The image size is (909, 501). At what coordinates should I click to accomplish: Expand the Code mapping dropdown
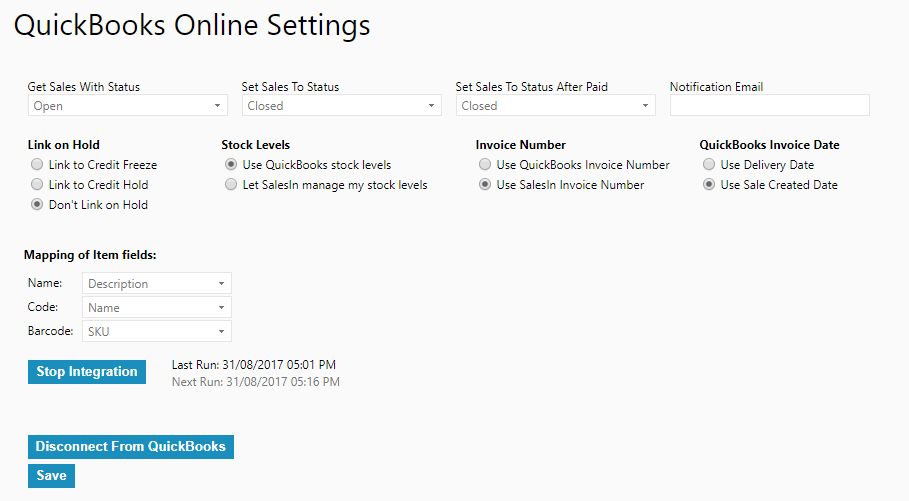click(157, 307)
